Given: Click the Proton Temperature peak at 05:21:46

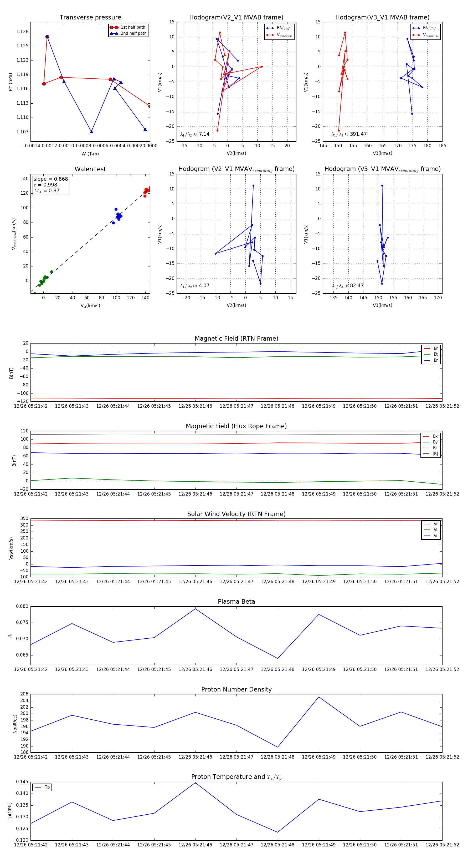Looking at the screenshot, I should (x=195, y=783).
